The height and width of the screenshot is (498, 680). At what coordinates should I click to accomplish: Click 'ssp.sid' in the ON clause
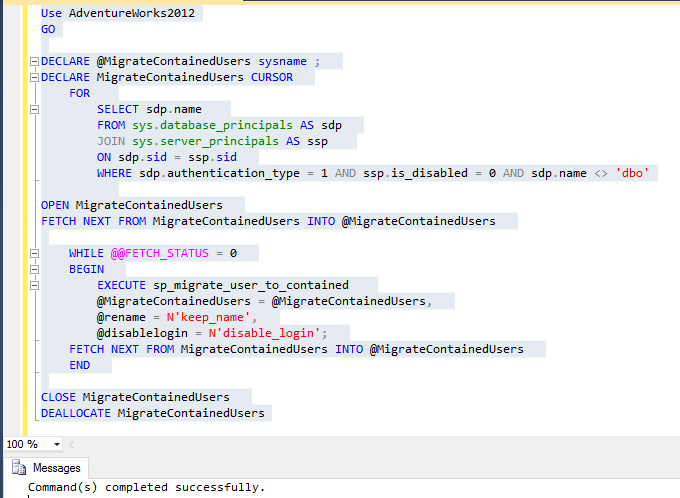(x=212, y=157)
